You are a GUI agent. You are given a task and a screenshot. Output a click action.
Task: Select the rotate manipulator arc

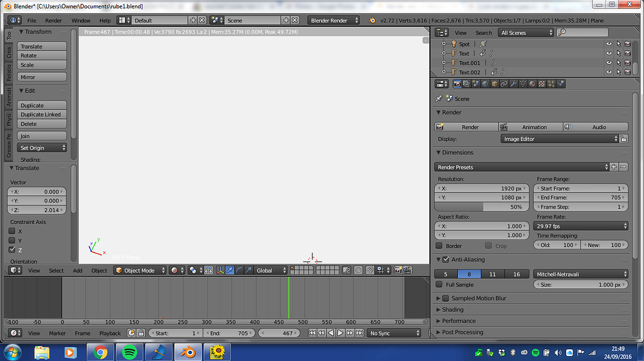239,270
